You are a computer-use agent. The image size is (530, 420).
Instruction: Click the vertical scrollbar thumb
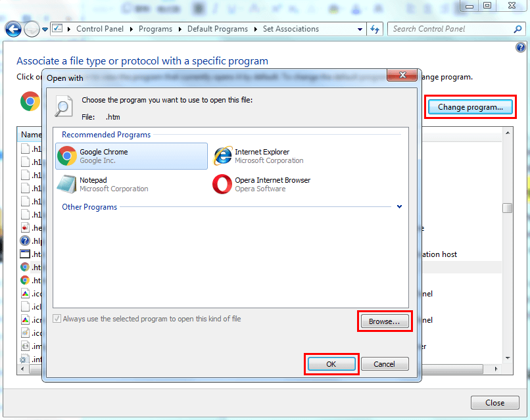[x=508, y=208]
